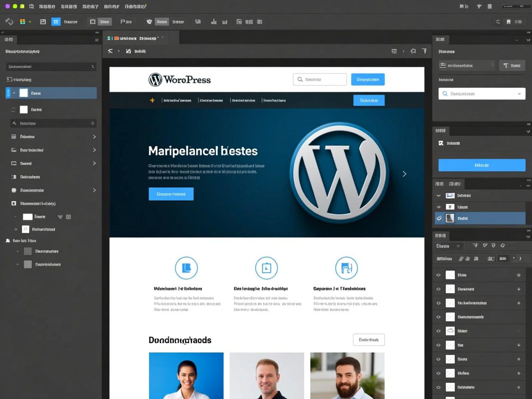Viewport: 532px width, 399px height.
Task: Click the next slide arrow on hero banner
Action: click(405, 174)
